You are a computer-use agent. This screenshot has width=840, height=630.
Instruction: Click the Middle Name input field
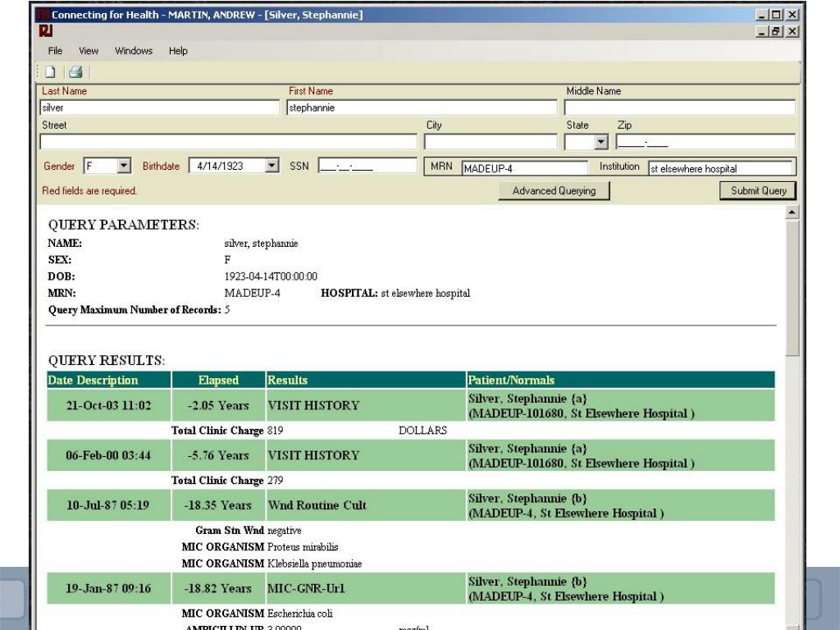[679, 107]
